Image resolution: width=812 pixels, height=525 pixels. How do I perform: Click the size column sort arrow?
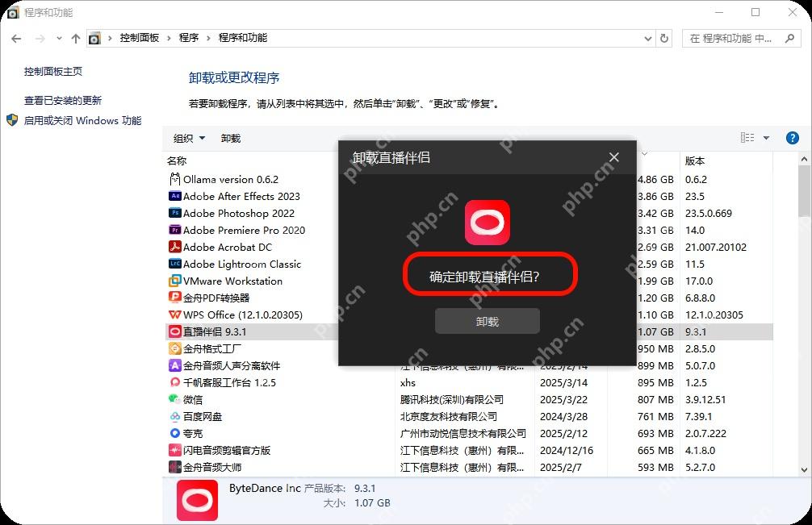pyautogui.click(x=645, y=153)
